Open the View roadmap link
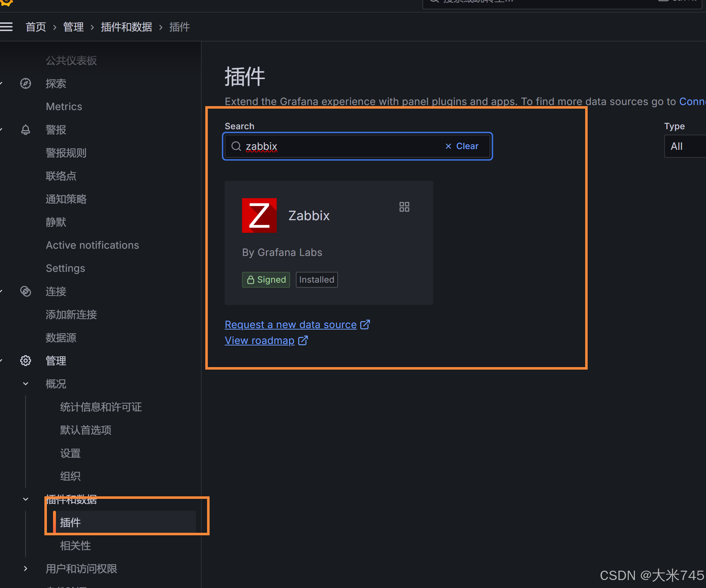 260,340
